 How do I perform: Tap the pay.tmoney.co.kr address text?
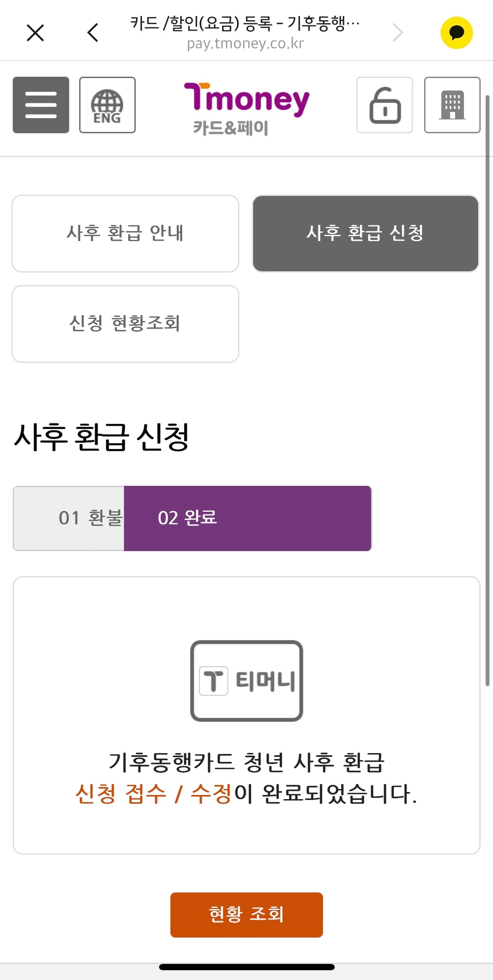245,43
